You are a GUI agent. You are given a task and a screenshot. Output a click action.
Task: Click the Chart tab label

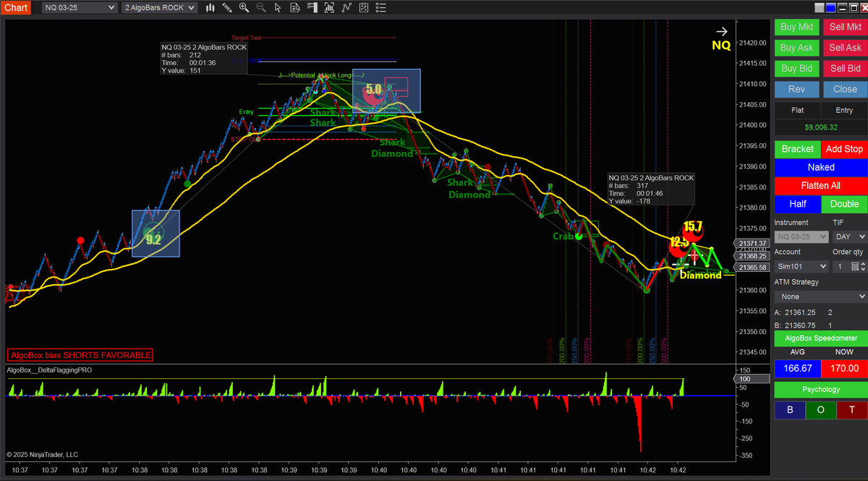click(x=15, y=8)
